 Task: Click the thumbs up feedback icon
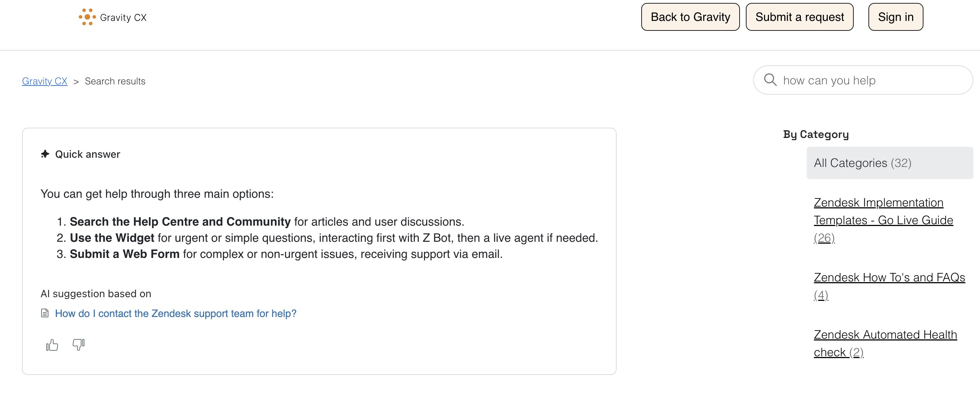(x=52, y=345)
